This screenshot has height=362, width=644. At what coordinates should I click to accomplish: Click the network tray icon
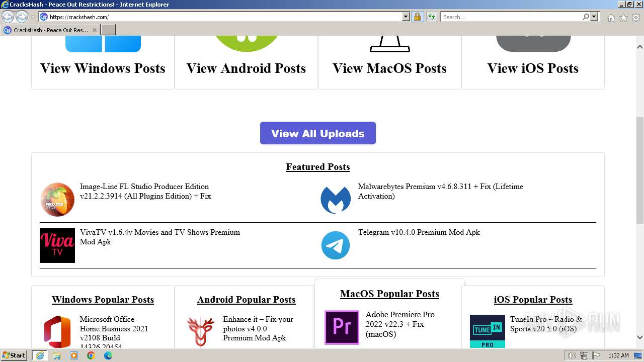(x=584, y=355)
